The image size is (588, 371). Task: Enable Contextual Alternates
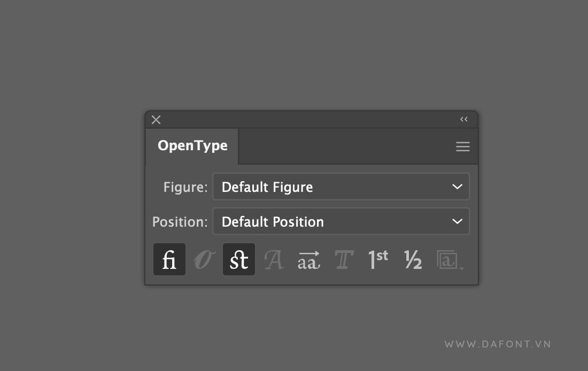point(308,259)
